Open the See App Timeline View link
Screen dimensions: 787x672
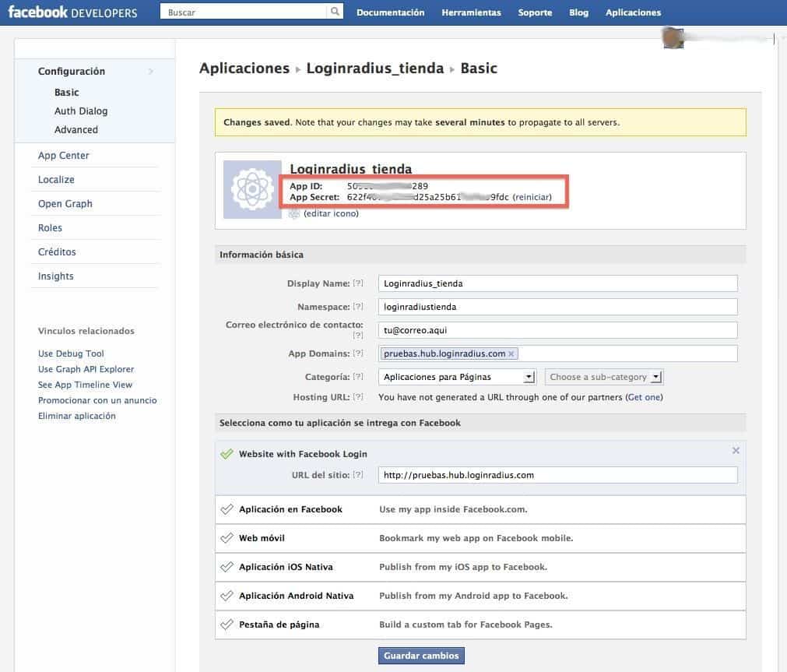86,385
